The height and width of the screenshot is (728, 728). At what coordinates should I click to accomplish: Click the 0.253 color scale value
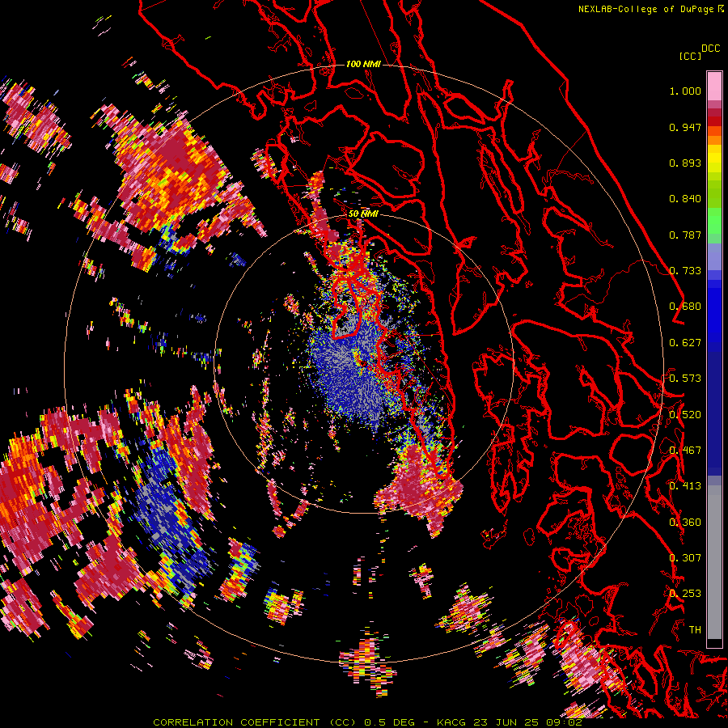[685, 594]
